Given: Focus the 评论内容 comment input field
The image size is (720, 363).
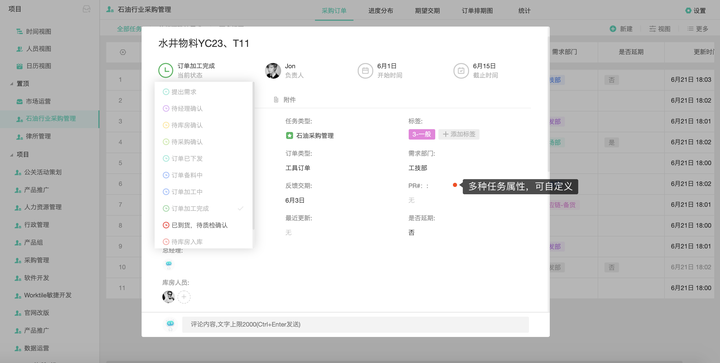Looking at the screenshot, I should pyautogui.click(x=355, y=324).
